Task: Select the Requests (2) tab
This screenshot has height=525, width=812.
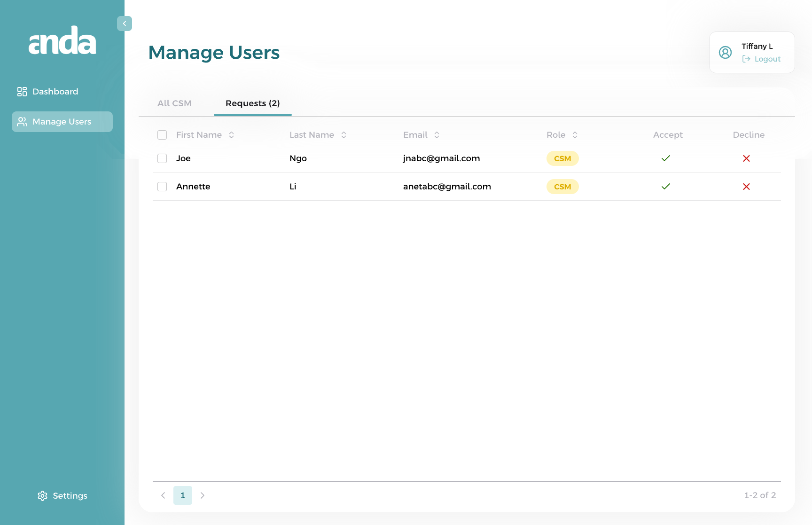Action: point(253,103)
